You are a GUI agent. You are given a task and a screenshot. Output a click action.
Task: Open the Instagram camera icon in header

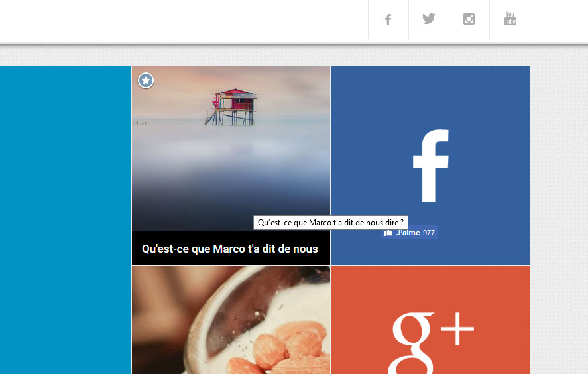click(469, 19)
